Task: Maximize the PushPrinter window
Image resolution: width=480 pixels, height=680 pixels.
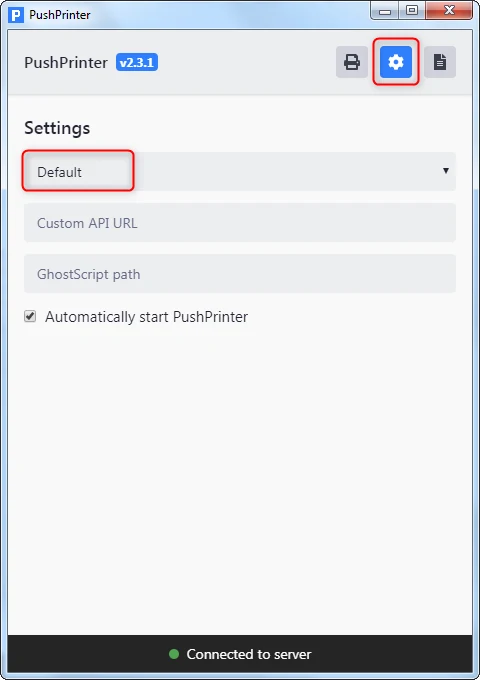Action: [412, 10]
